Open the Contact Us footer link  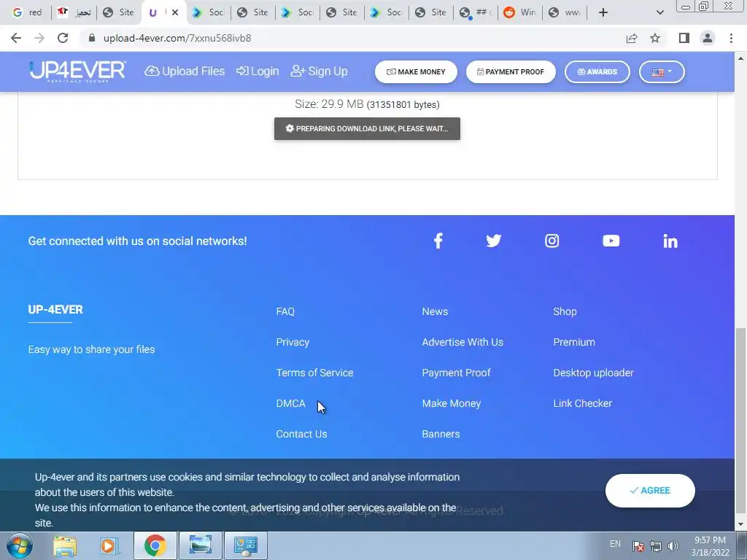pyautogui.click(x=301, y=434)
